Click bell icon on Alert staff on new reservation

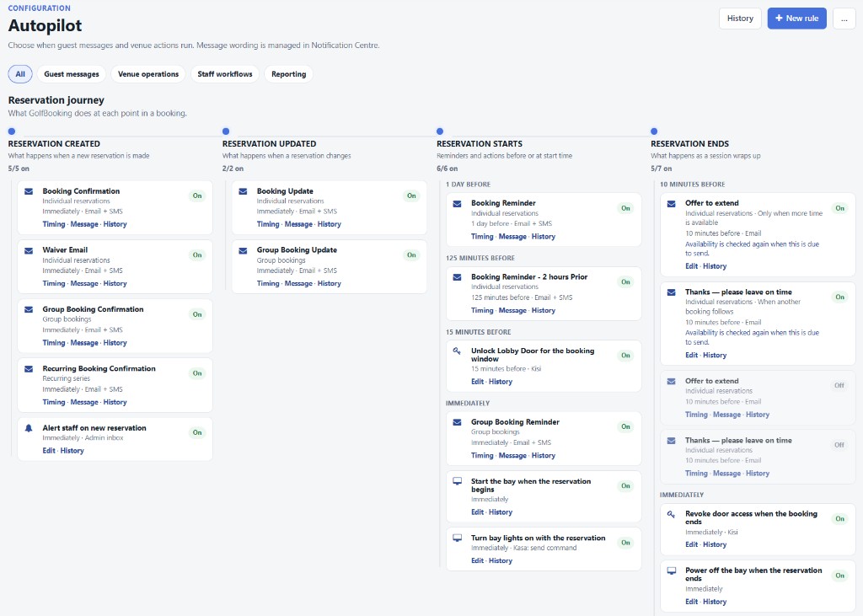click(x=29, y=428)
